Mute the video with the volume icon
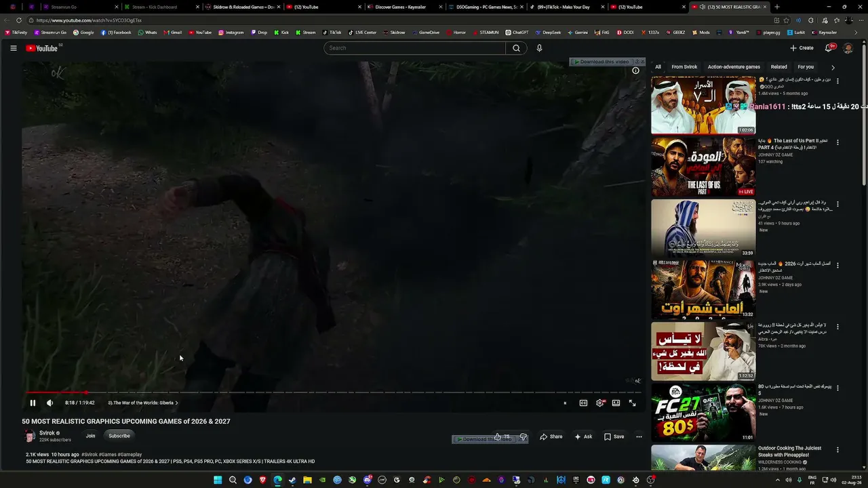The width and height of the screenshot is (868, 488). (x=50, y=403)
